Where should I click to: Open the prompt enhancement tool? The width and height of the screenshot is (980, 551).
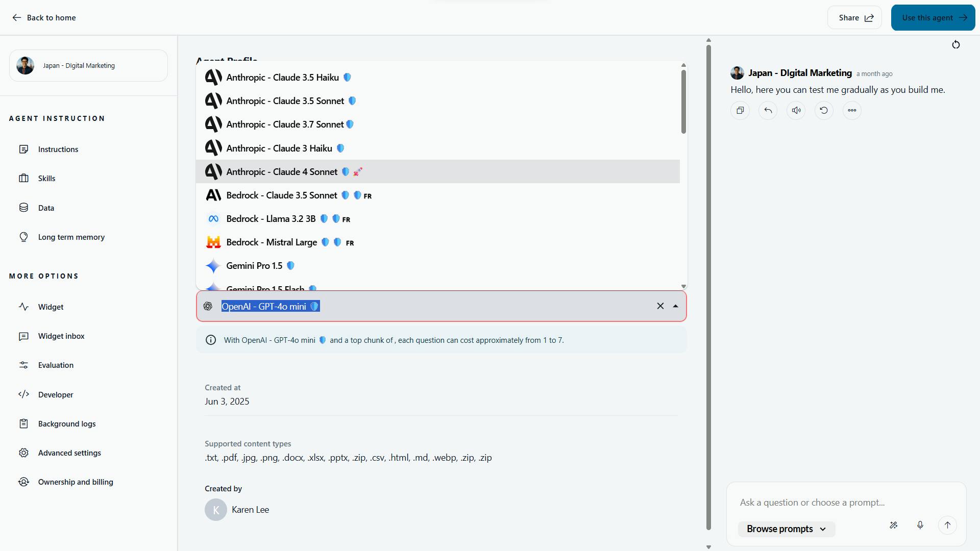tap(893, 524)
